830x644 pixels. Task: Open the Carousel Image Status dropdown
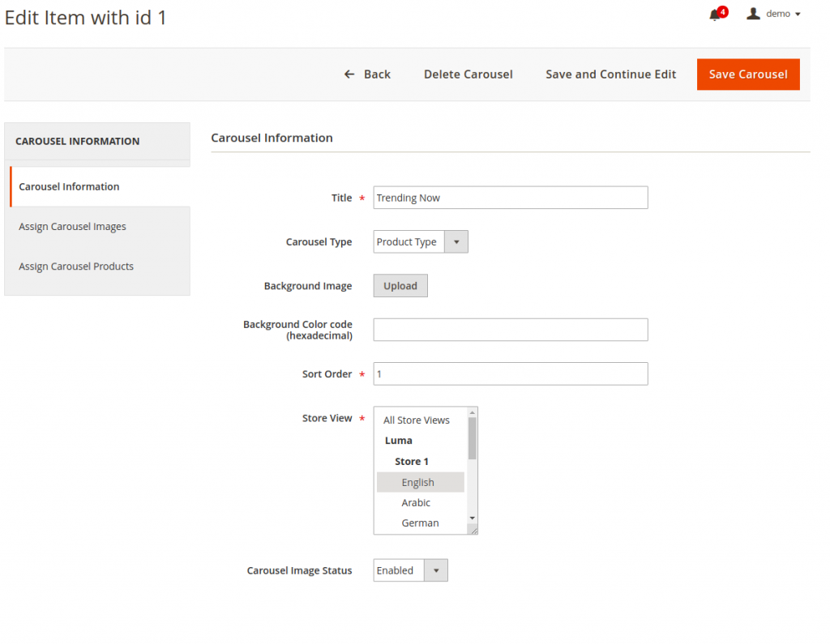click(435, 570)
